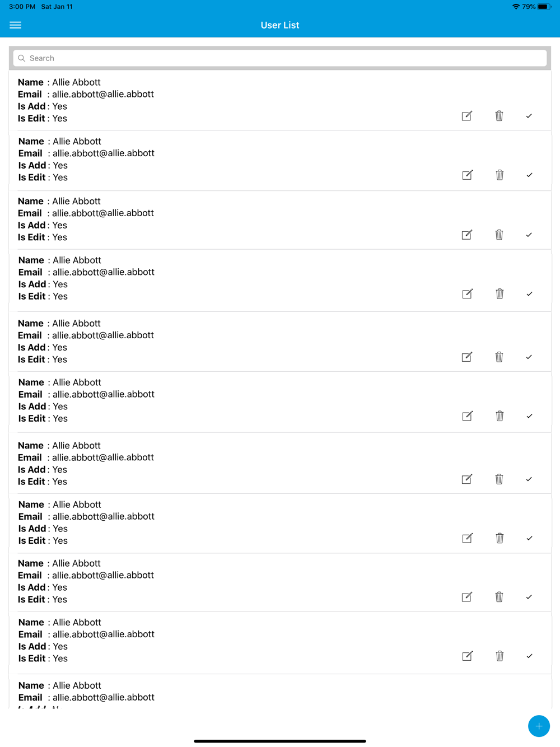Toggle the checkmark on the seventh user row
Image resolution: width=560 pixels, height=747 pixels.
pyautogui.click(x=529, y=479)
